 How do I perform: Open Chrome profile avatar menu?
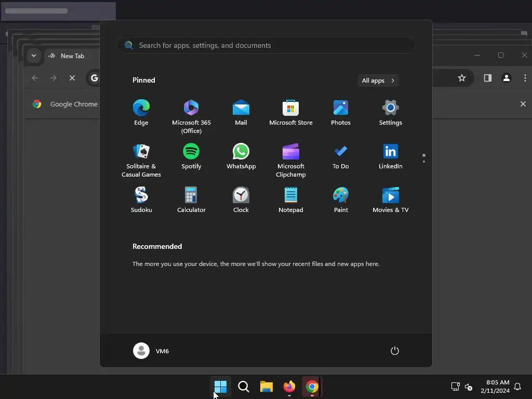click(x=507, y=78)
